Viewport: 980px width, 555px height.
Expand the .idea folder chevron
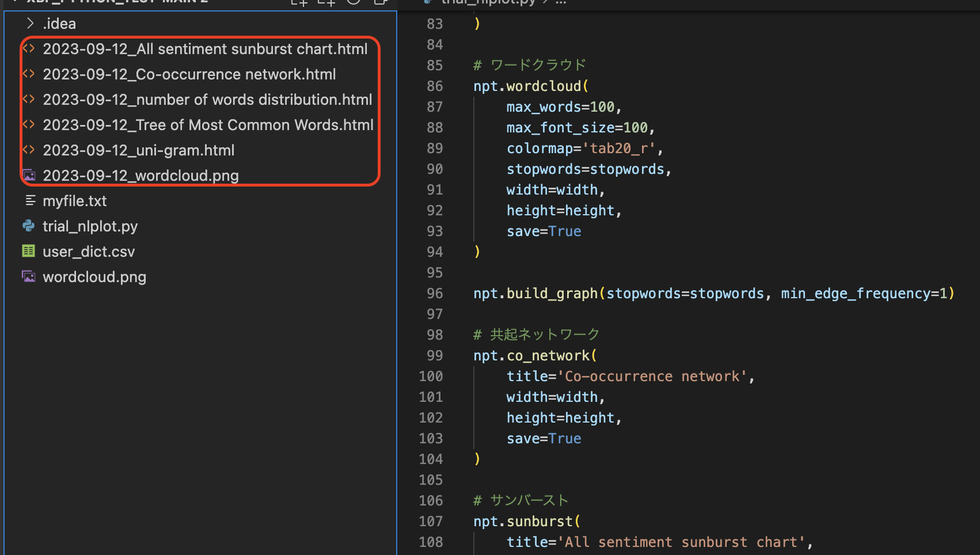(30, 23)
